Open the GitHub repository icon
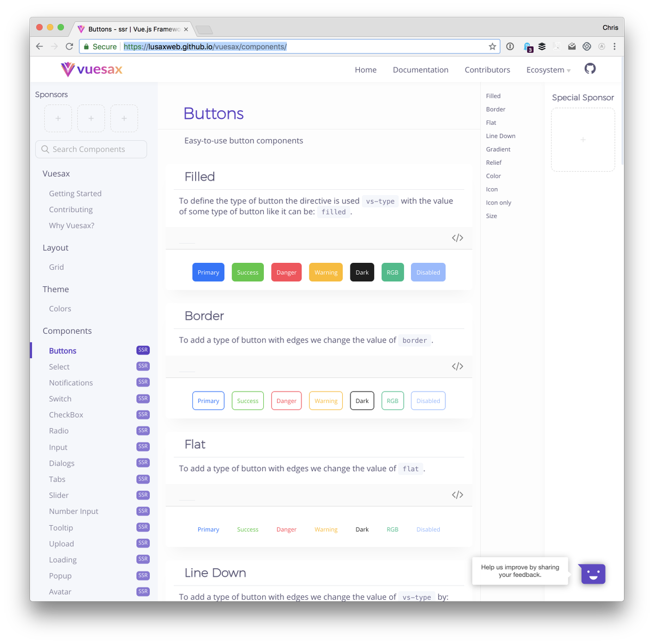654x644 pixels. coord(590,69)
